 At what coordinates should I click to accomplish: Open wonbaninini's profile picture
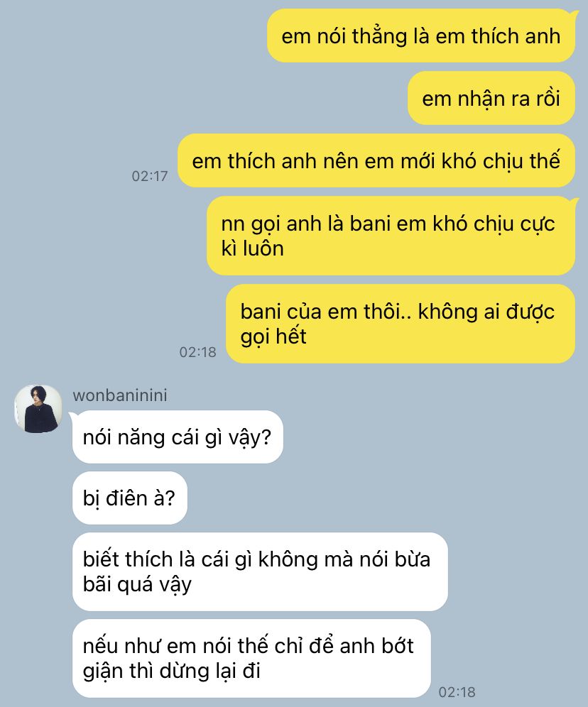38,409
